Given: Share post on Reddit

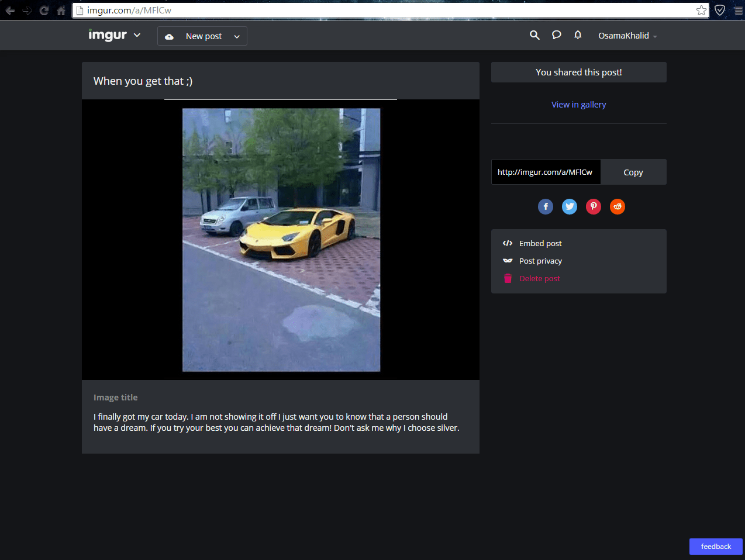Looking at the screenshot, I should pyautogui.click(x=618, y=206).
